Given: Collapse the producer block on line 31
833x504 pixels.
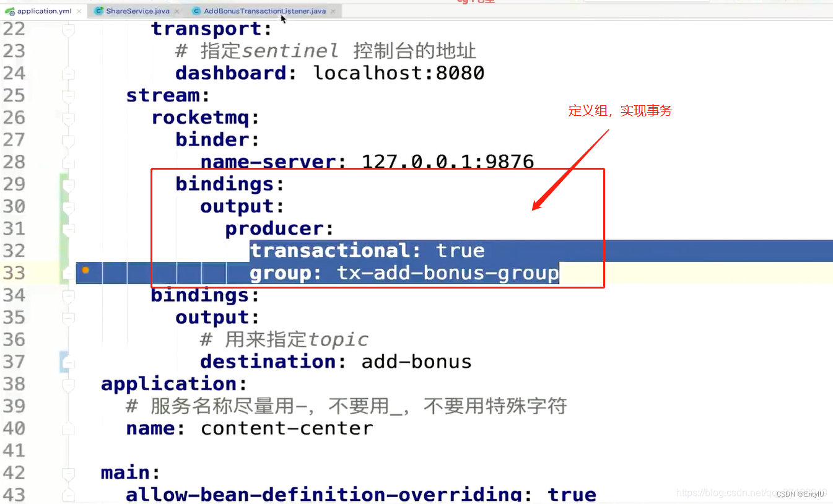Looking at the screenshot, I should click(x=68, y=229).
